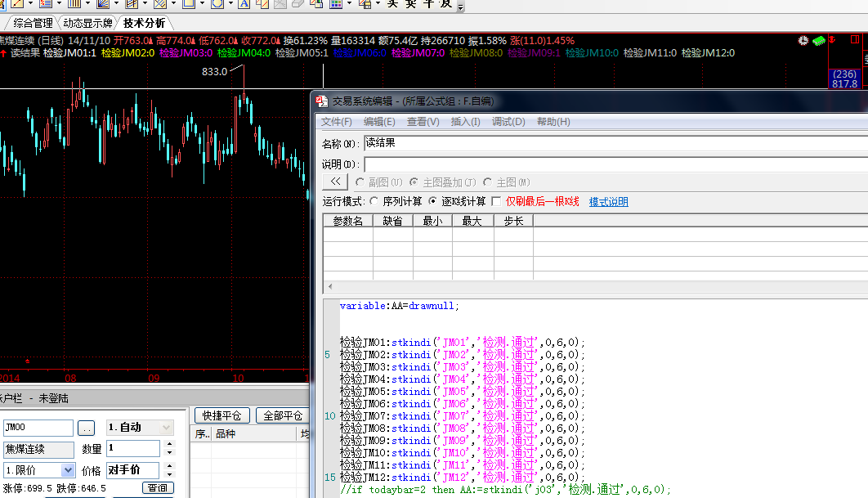Open the 调试(D) menu

[x=508, y=122]
